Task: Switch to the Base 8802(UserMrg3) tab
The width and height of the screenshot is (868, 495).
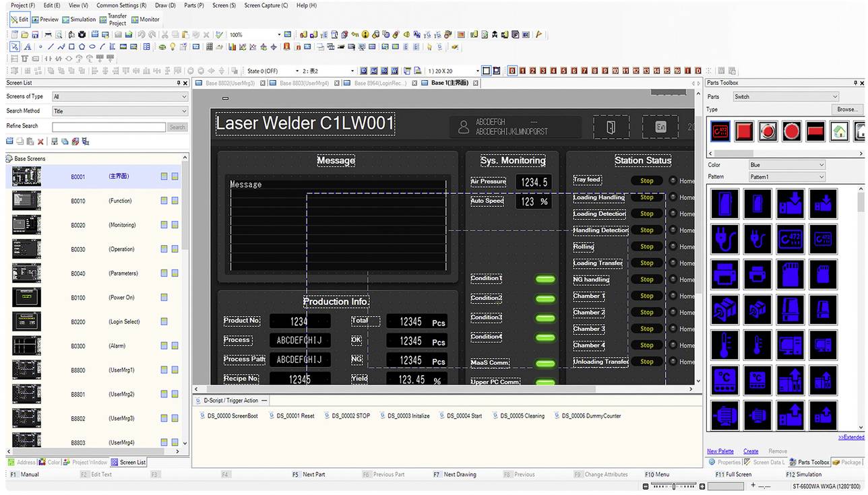Action: click(x=230, y=83)
